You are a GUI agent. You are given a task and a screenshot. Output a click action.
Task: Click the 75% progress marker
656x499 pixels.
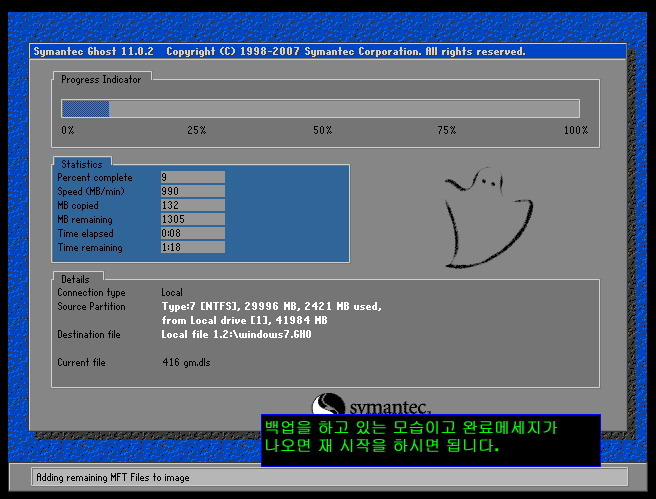446,130
